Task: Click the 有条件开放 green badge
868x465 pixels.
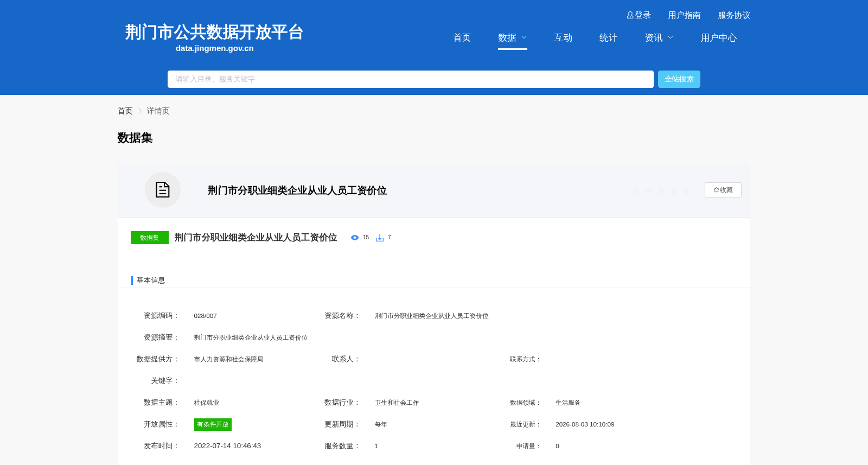Action: 213,424
